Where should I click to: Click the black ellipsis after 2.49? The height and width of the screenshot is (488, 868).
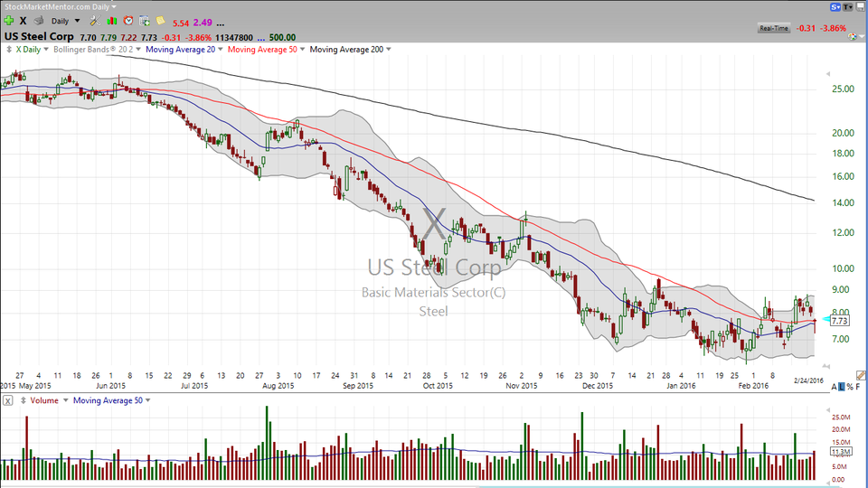(221, 23)
